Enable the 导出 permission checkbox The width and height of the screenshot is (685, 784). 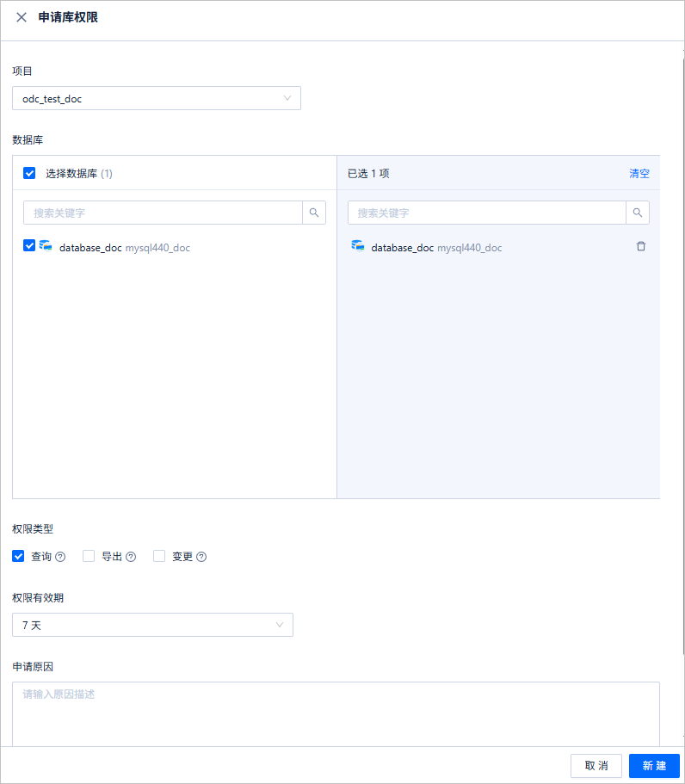tap(89, 556)
